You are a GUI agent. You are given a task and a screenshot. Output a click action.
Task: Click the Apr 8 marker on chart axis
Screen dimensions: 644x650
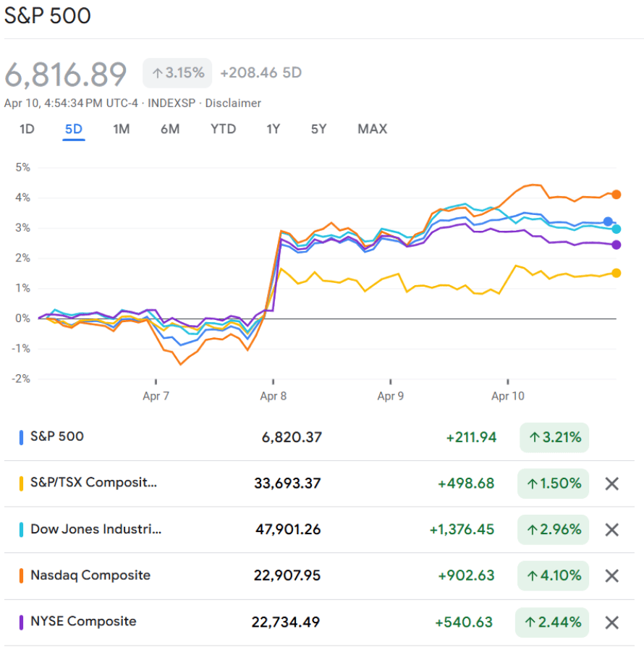pyautogui.click(x=273, y=396)
